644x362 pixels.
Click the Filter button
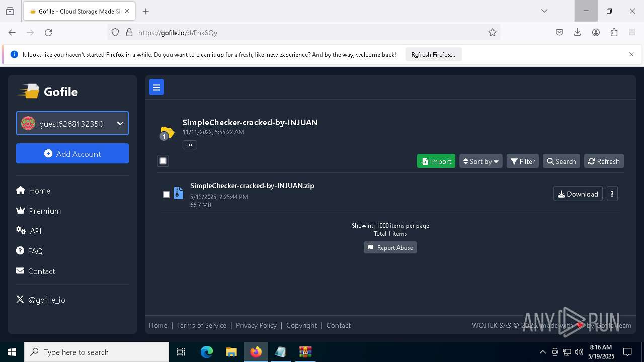[x=522, y=161]
